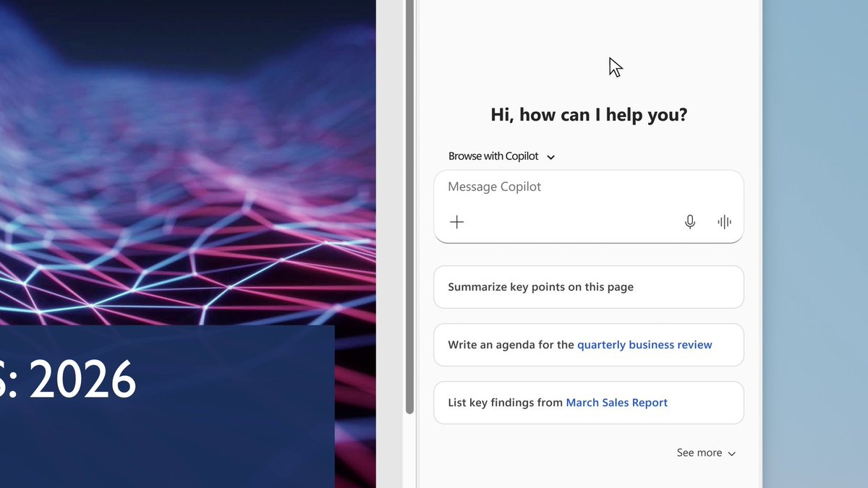
Task: Activate the microphone dictation icon
Action: click(x=690, y=222)
